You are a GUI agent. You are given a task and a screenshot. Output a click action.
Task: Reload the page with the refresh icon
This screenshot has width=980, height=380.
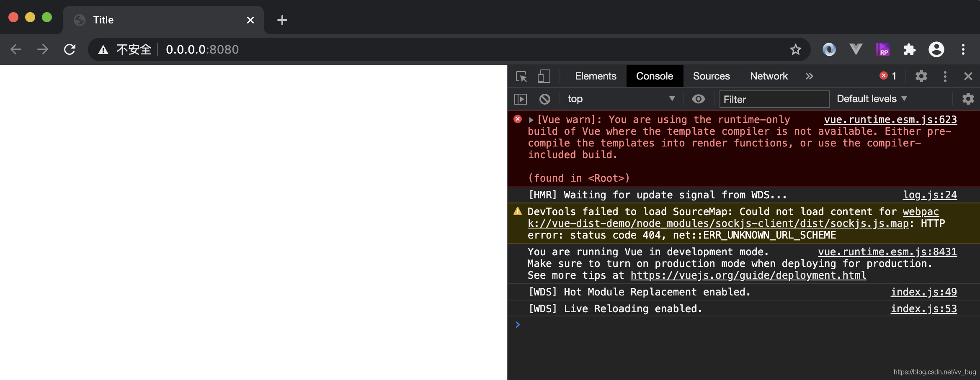70,49
